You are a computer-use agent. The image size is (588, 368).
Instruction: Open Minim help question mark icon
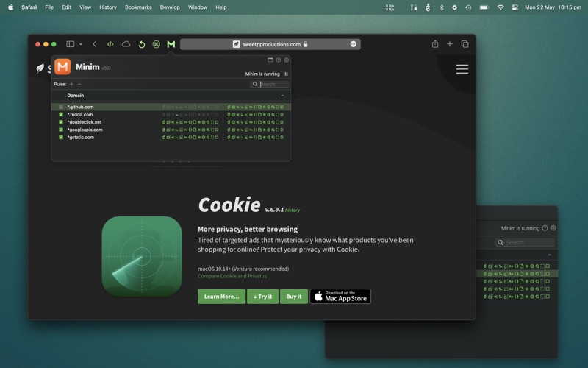pos(279,60)
